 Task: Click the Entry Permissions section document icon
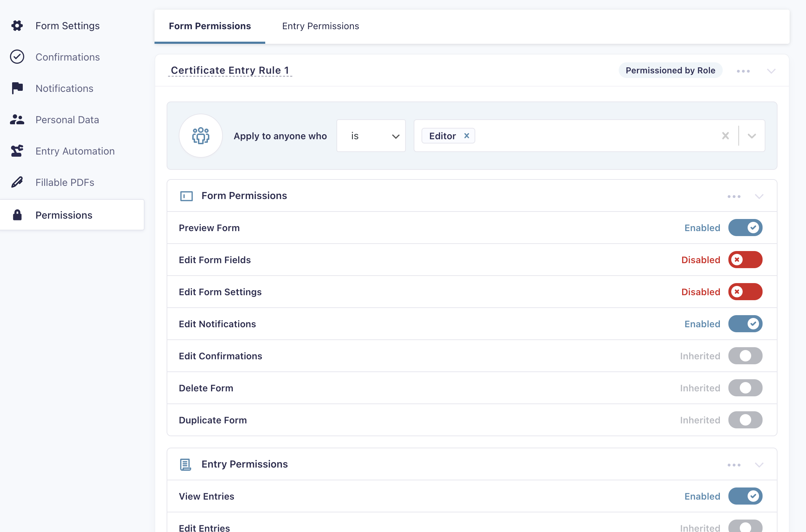point(185,464)
